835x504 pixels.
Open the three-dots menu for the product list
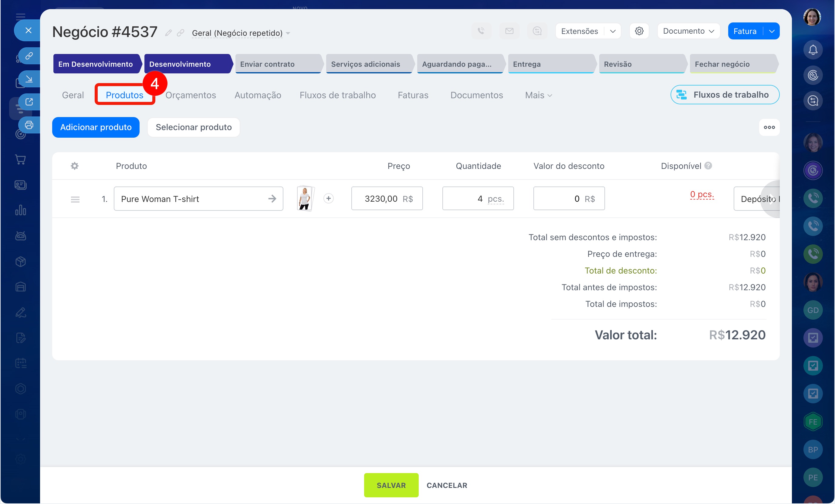769,127
